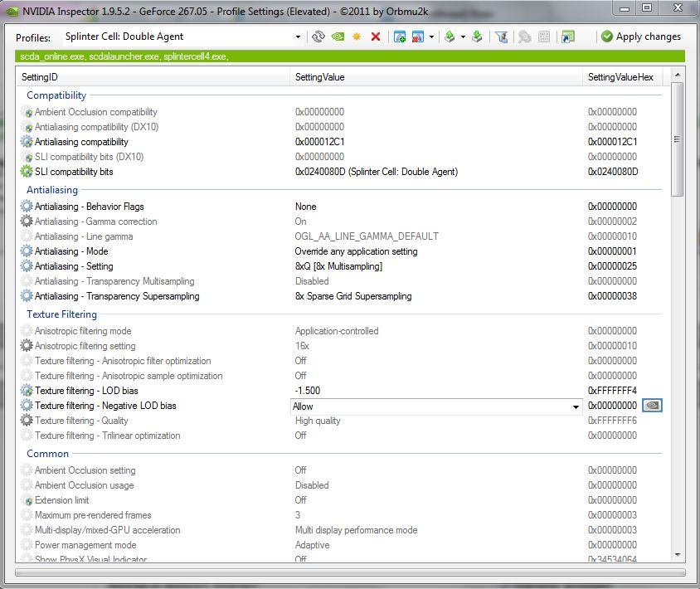
Task: Click gear icon for Extension limit
Action: [27, 500]
